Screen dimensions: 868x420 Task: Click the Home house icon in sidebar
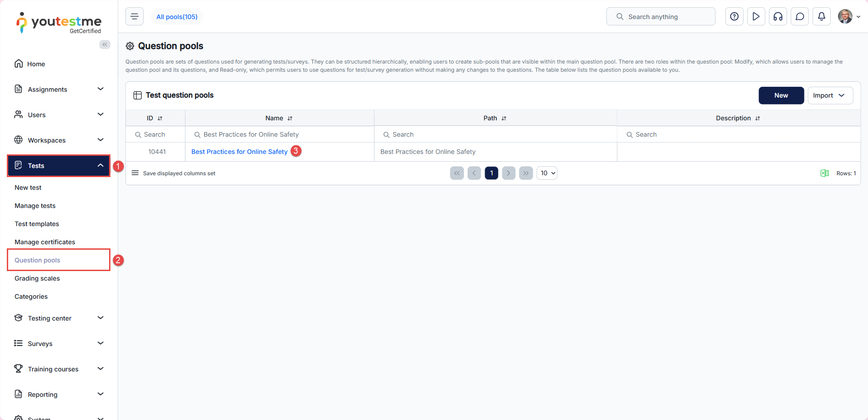coord(19,64)
